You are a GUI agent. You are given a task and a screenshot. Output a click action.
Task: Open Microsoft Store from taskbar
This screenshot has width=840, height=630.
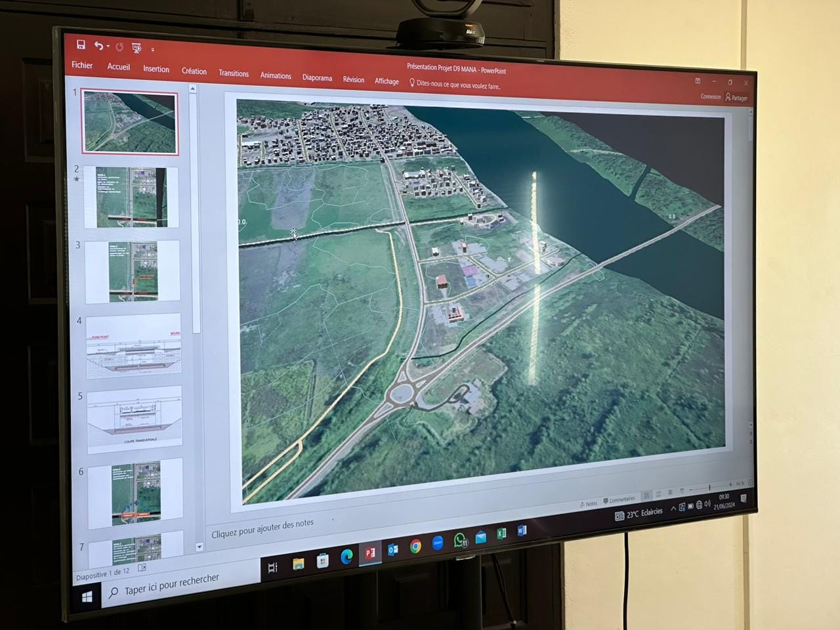coord(322,560)
